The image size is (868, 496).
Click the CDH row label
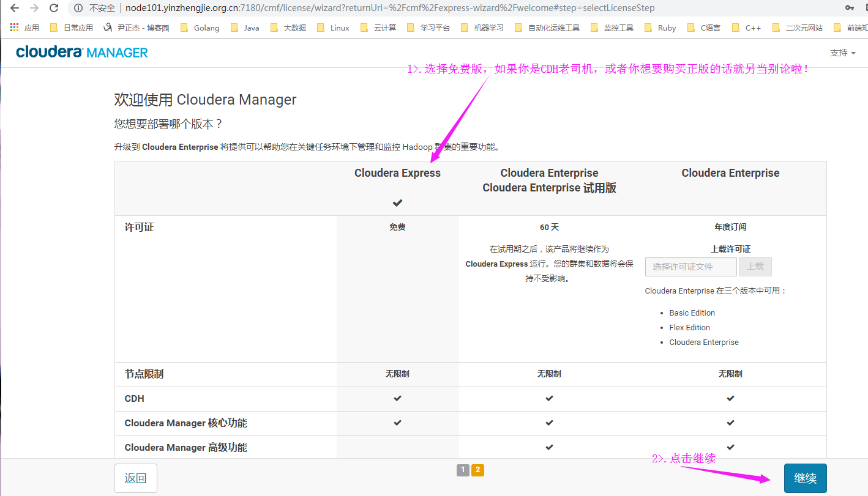click(x=135, y=398)
